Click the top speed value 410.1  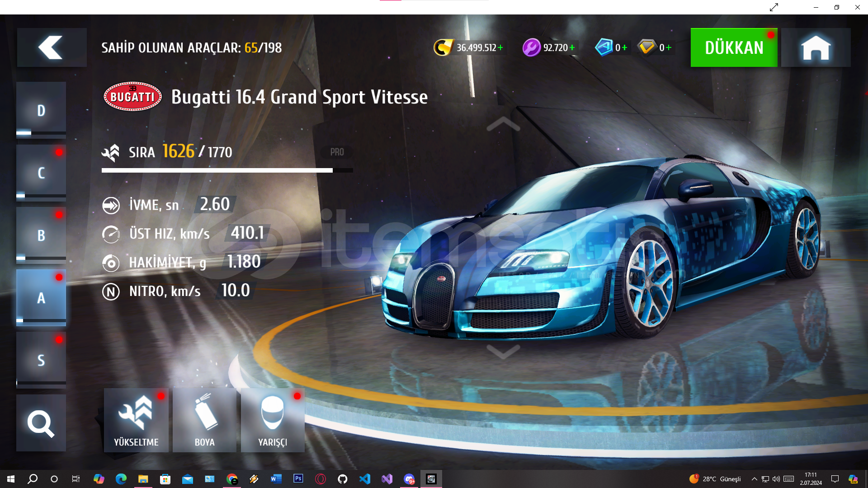(248, 233)
